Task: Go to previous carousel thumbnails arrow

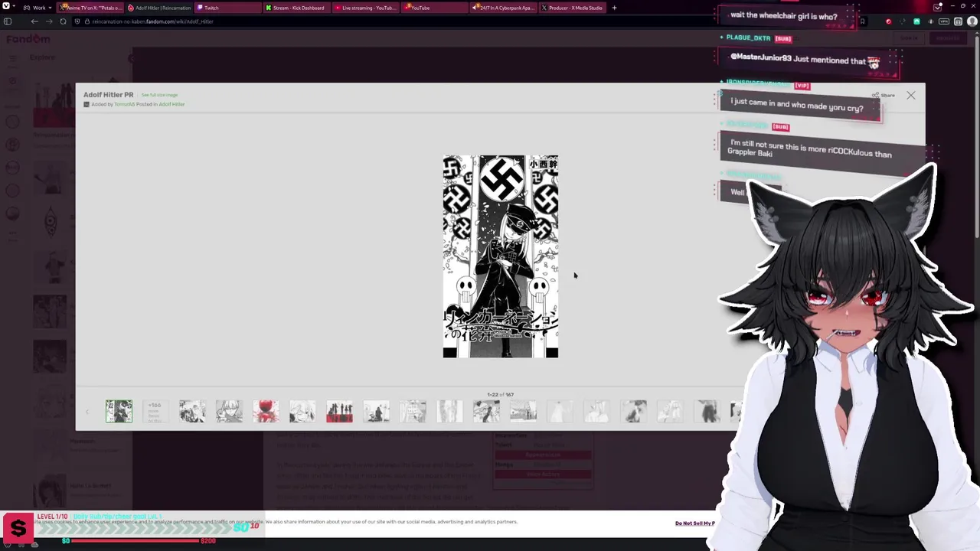Action: (x=87, y=412)
